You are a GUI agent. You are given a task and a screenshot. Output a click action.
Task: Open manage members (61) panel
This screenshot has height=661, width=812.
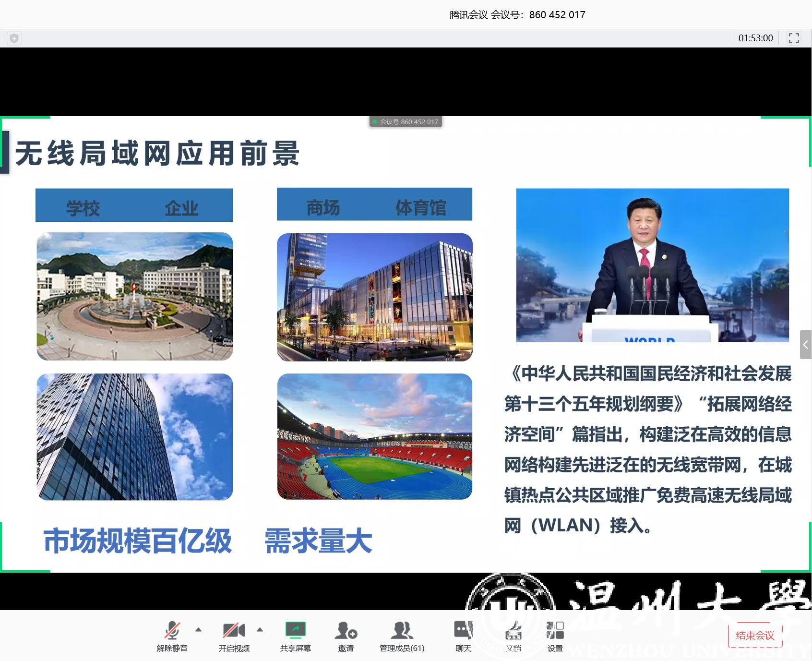[x=402, y=635]
